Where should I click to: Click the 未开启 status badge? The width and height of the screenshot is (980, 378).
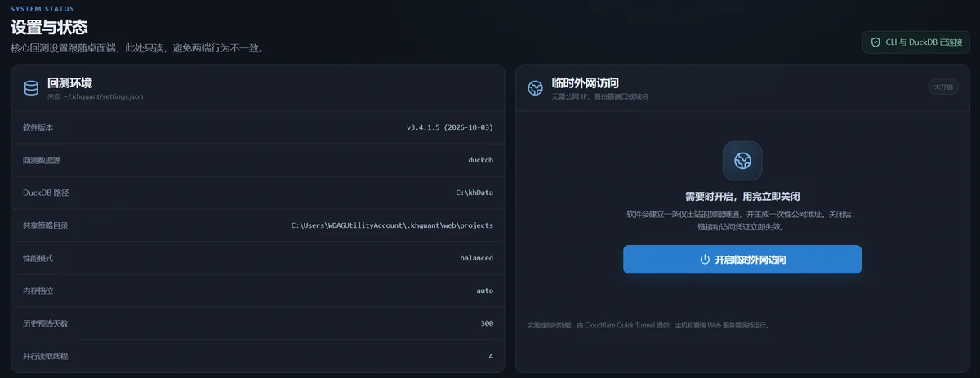[x=942, y=87]
